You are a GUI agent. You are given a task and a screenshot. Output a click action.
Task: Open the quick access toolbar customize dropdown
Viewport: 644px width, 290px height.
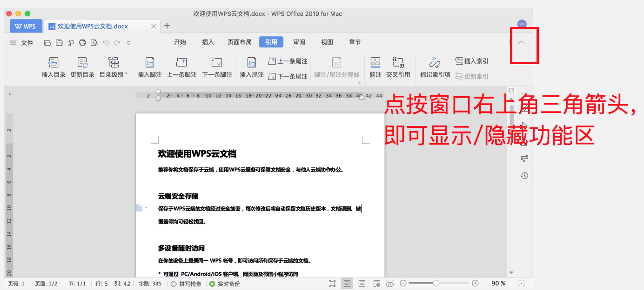click(x=129, y=43)
